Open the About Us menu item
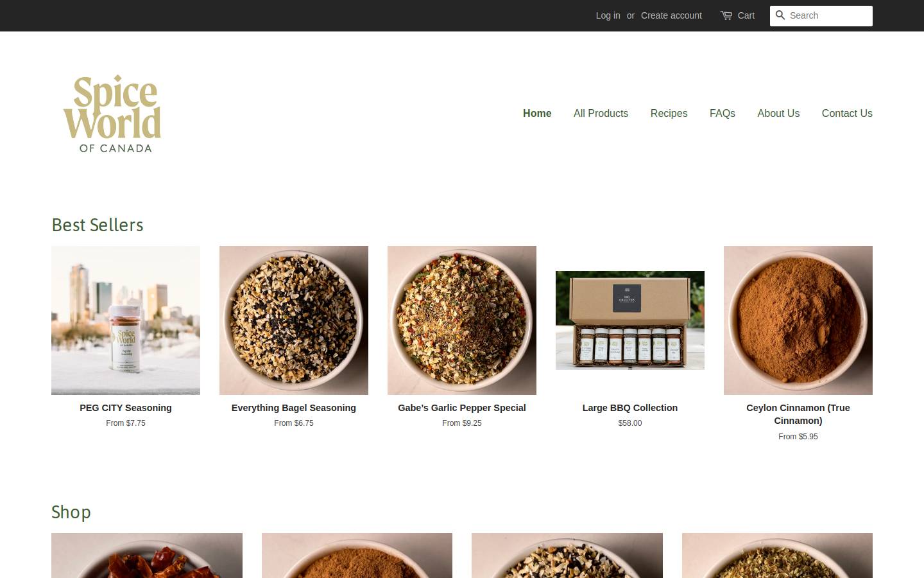Image resolution: width=924 pixels, height=578 pixels. coord(778,113)
